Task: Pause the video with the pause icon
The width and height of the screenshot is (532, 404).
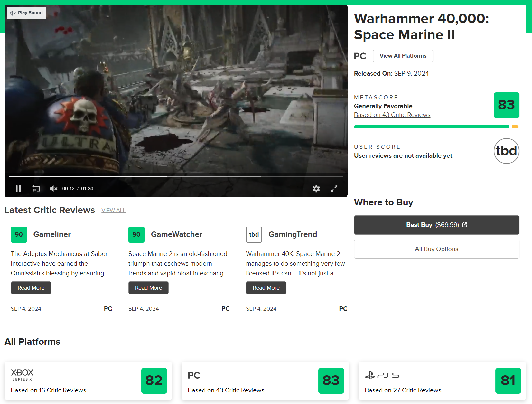Action: pyautogui.click(x=18, y=189)
